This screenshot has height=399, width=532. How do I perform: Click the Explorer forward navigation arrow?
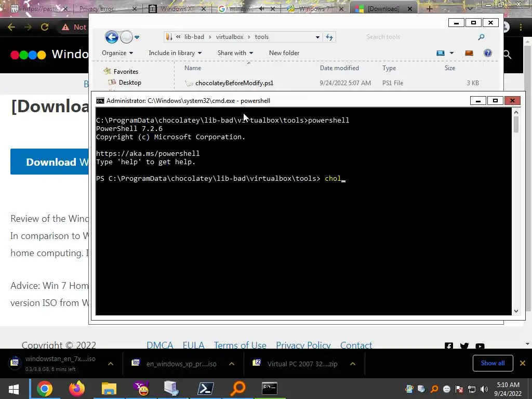tap(126, 37)
